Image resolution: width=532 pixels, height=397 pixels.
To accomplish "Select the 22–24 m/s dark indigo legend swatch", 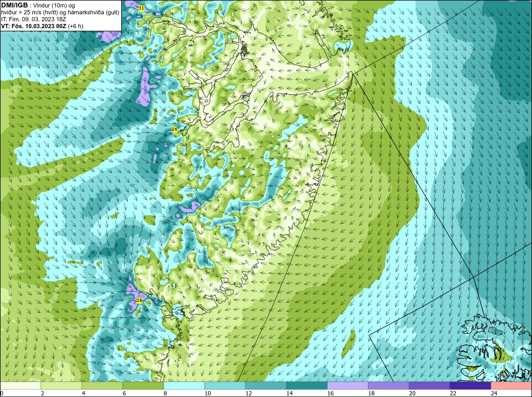I will click(x=470, y=386).
